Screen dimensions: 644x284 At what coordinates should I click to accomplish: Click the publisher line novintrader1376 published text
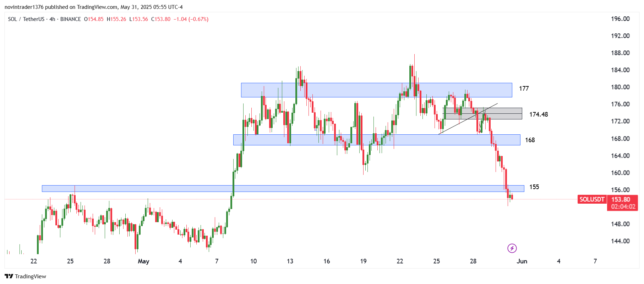point(94,7)
